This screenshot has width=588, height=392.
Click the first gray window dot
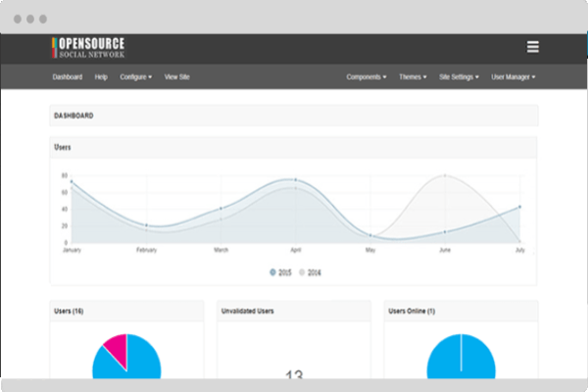[18, 20]
